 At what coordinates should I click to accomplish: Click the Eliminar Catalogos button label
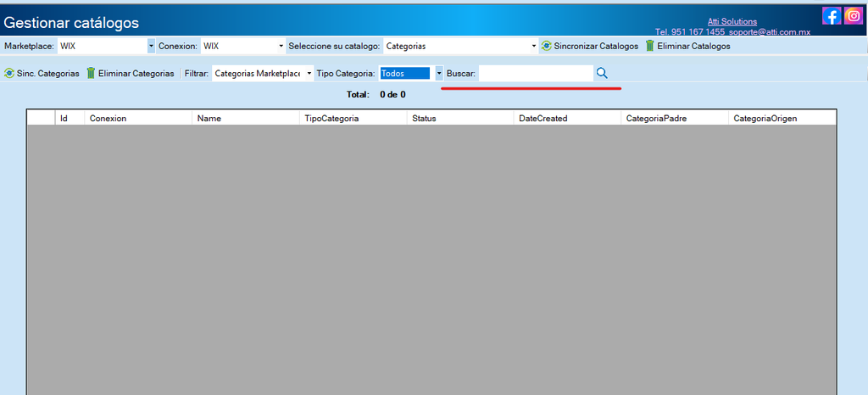point(693,46)
